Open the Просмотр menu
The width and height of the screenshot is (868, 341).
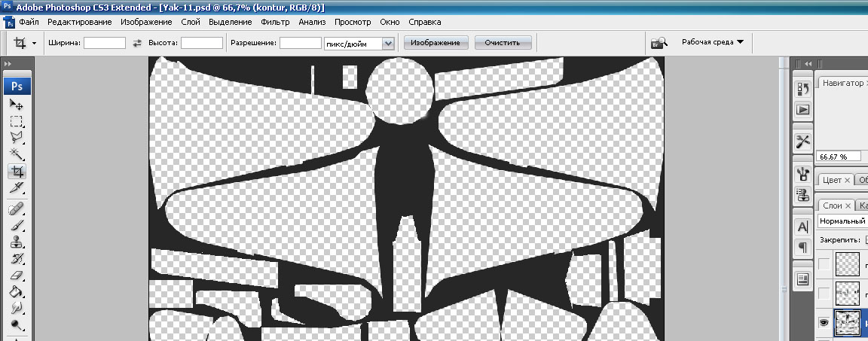(353, 22)
